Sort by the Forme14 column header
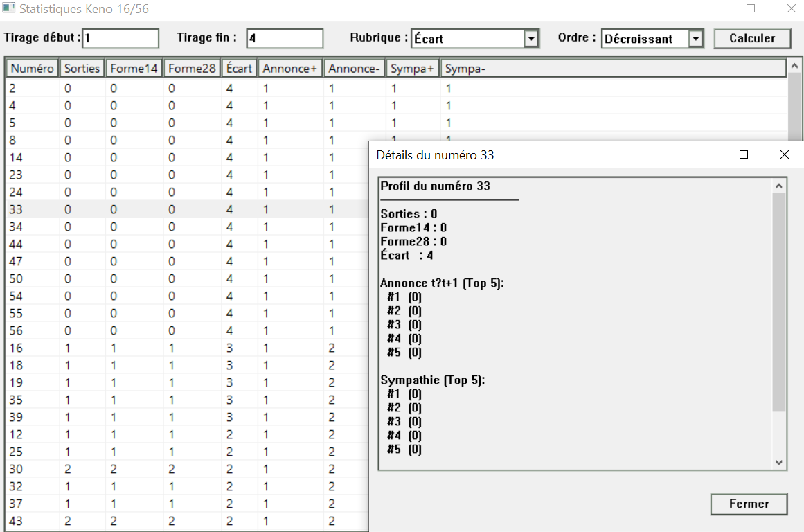804x532 pixels. [x=134, y=67]
